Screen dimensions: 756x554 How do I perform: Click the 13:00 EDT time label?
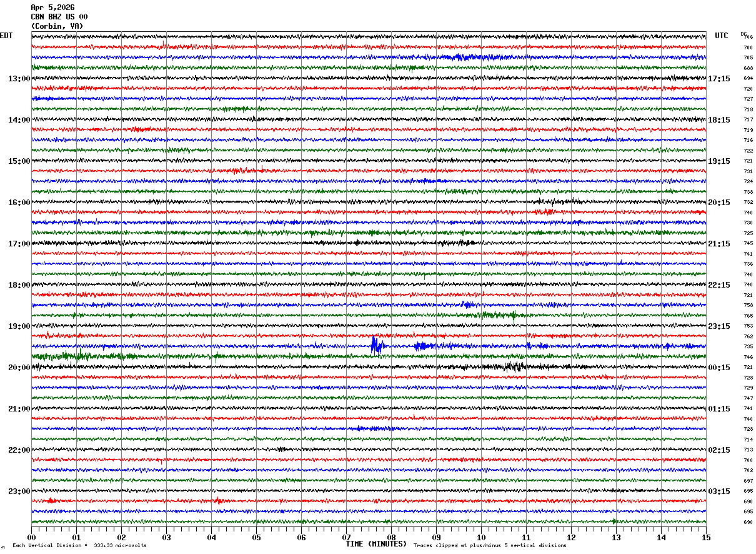coord(19,79)
